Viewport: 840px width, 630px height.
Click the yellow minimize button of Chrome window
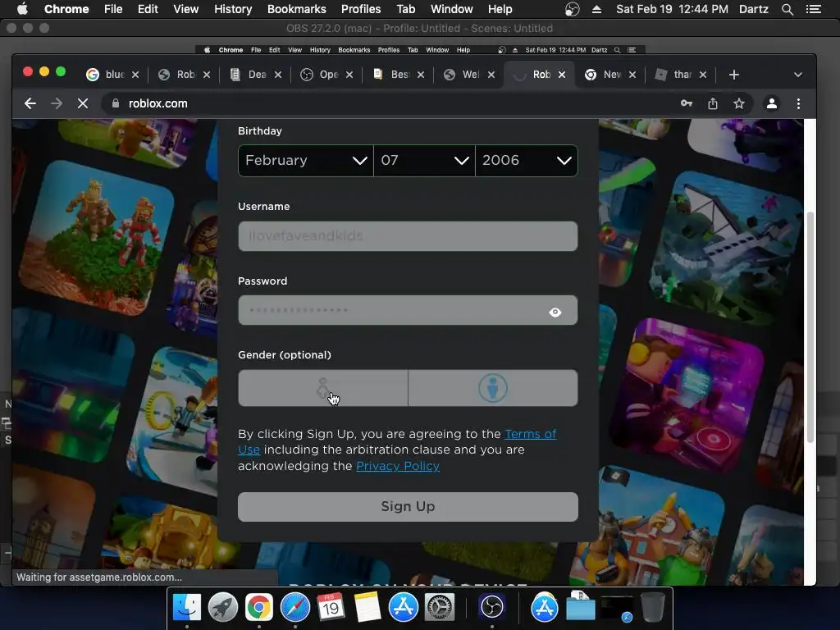tap(44, 71)
